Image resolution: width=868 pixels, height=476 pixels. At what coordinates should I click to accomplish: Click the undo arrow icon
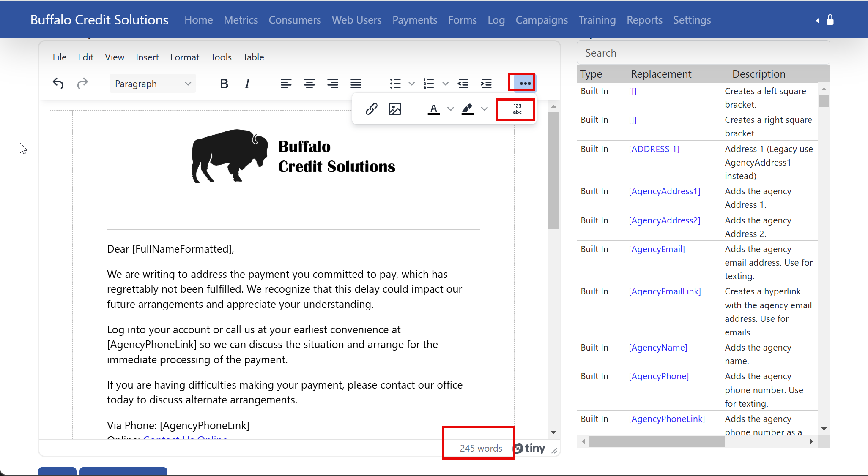click(x=58, y=84)
